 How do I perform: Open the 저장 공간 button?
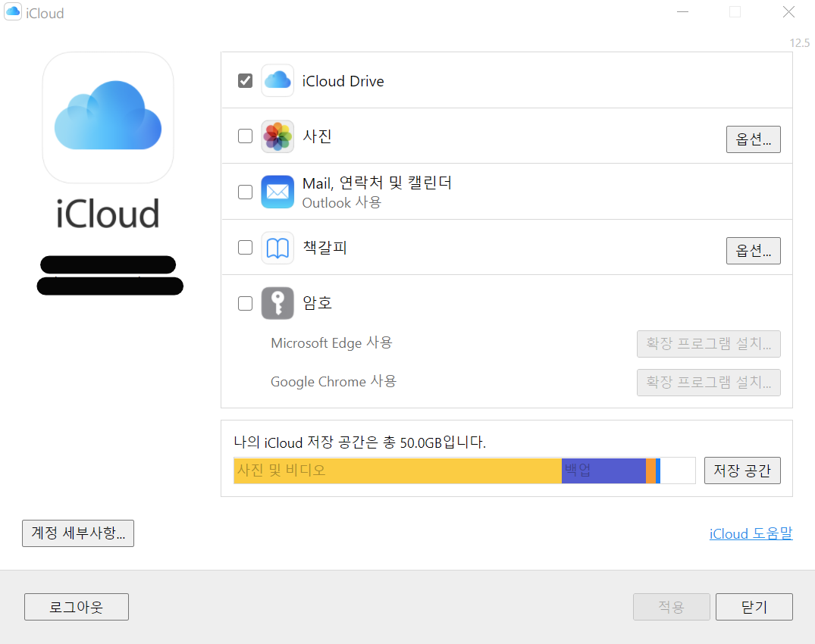pyautogui.click(x=742, y=470)
